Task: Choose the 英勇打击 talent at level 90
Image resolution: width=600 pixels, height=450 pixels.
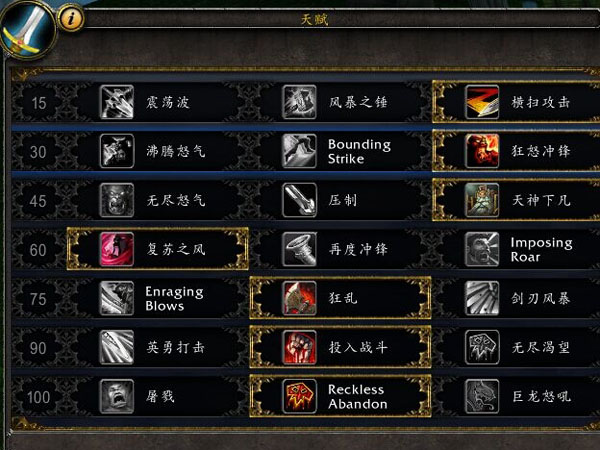Action: pyautogui.click(x=158, y=347)
